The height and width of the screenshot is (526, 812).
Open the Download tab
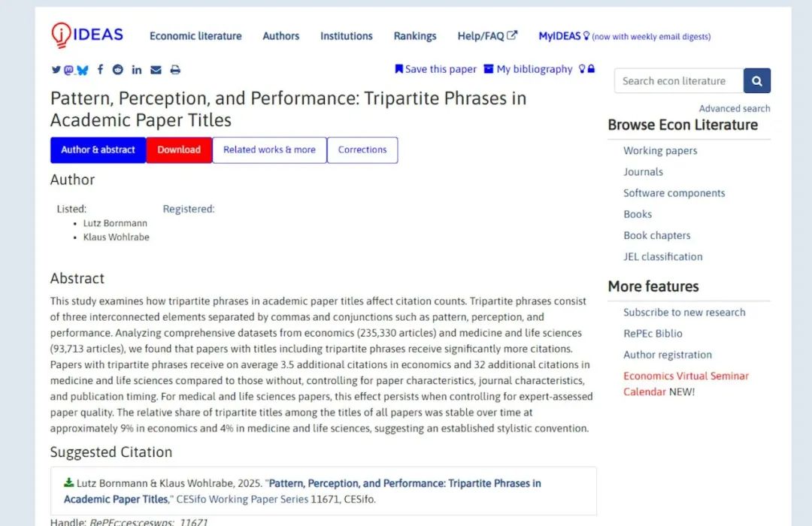tap(179, 150)
